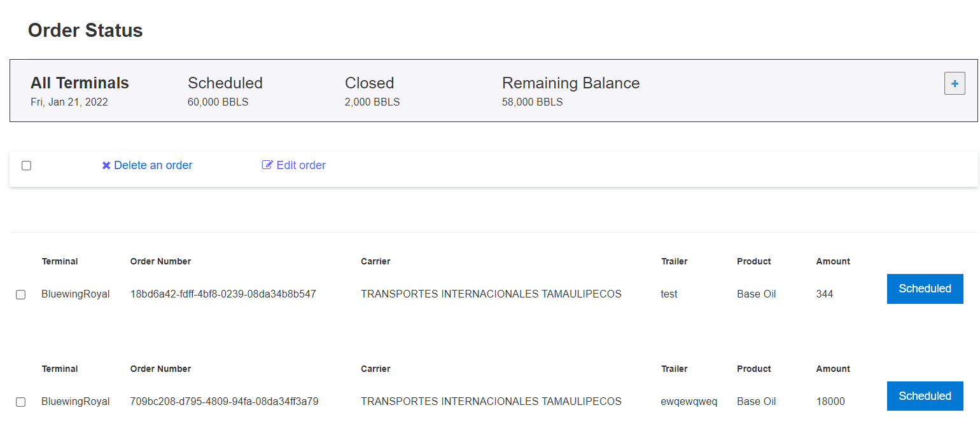Click the pencil icon beside Edit order

(x=268, y=165)
